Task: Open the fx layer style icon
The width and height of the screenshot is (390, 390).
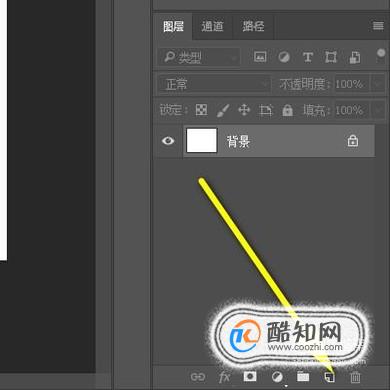Action: click(x=224, y=377)
